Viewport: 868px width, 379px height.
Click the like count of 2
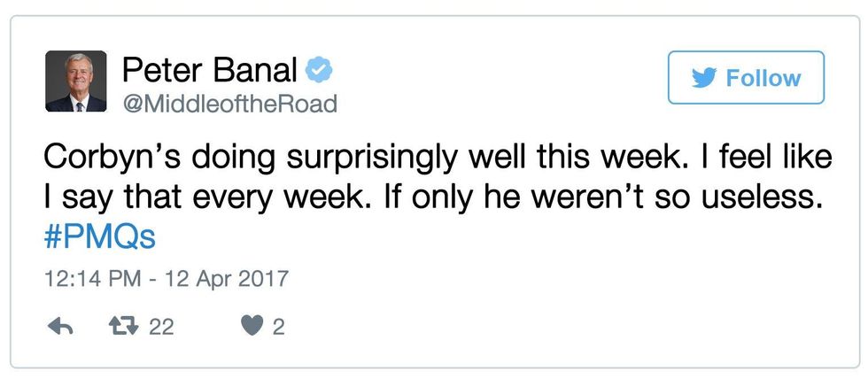[x=278, y=327]
